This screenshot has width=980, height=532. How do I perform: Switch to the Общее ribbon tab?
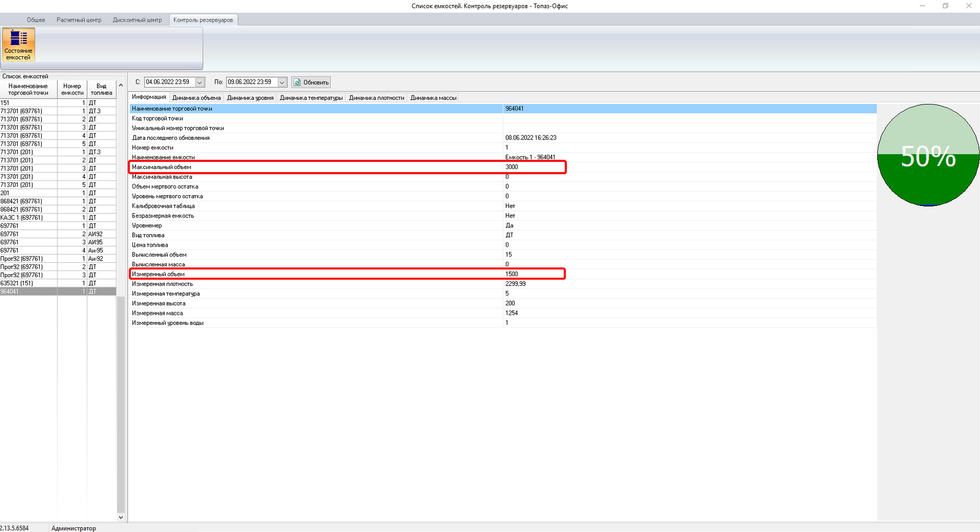point(36,20)
